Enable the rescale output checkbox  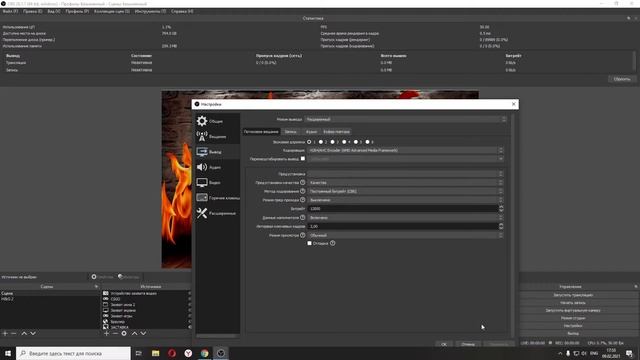coord(303,158)
